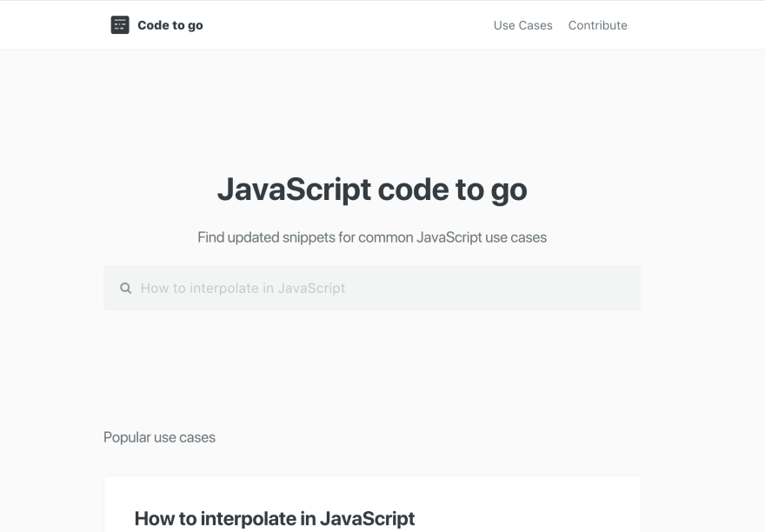Click the "Code to go" brand name
The image size is (765, 532).
[x=170, y=25]
